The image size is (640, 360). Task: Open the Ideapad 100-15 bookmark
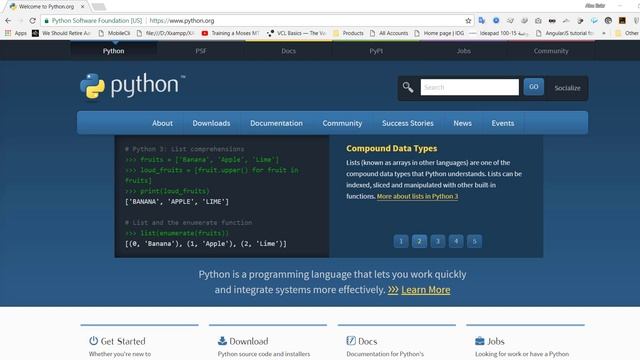[x=499, y=33]
